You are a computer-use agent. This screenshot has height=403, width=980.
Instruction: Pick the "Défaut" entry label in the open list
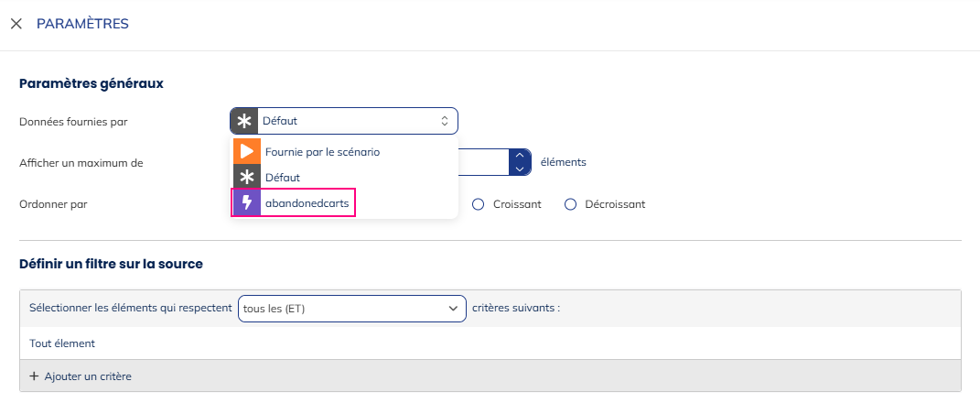click(x=282, y=177)
